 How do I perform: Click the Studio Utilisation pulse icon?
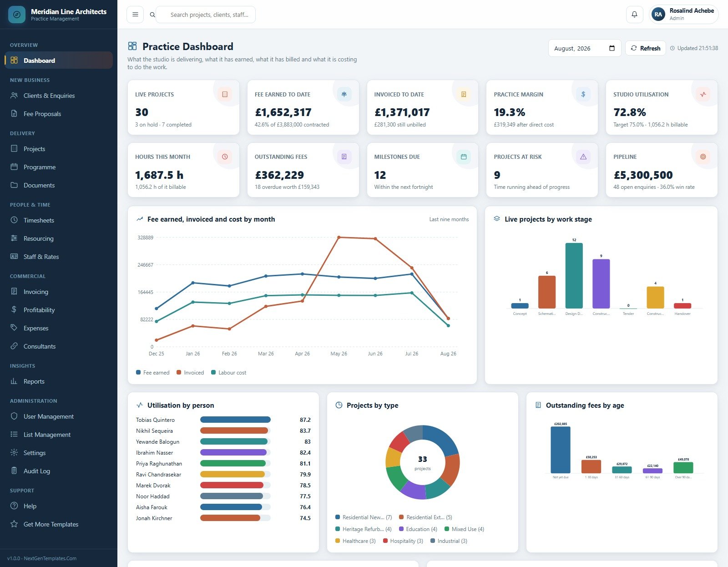(703, 94)
